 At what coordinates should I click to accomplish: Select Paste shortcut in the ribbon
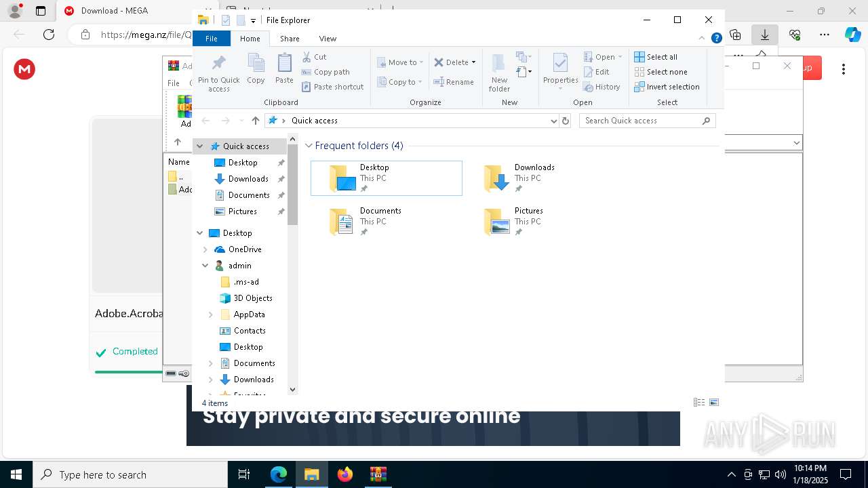332,87
